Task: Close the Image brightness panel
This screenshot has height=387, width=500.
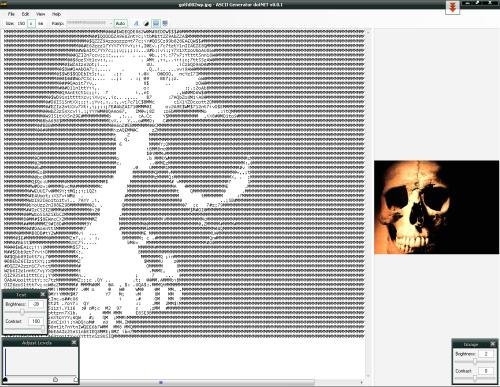Action: coord(493,344)
